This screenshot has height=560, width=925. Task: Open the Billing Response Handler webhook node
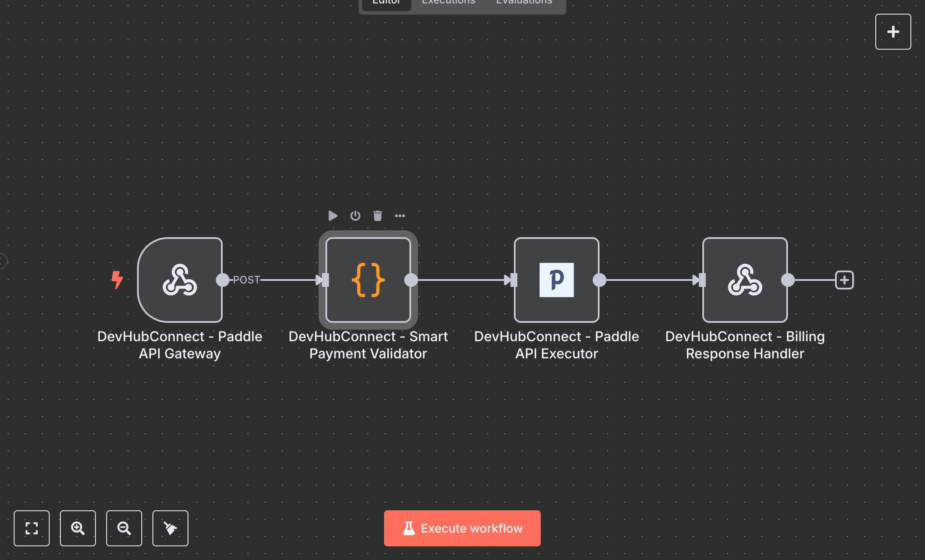click(x=744, y=280)
